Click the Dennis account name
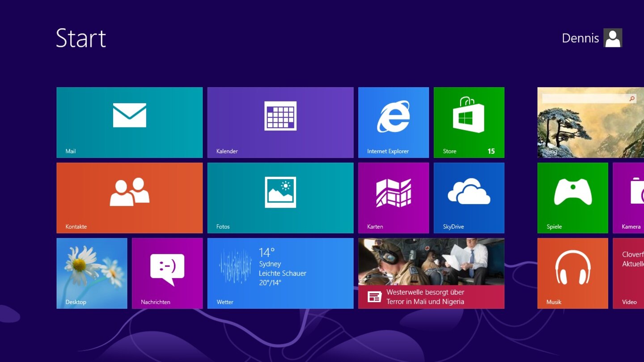644x362 pixels. click(x=580, y=38)
